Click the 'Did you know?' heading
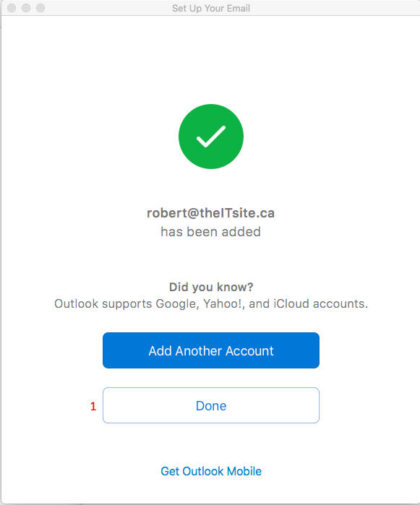Viewport: 420px width, 505px height. tap(211, 287)
